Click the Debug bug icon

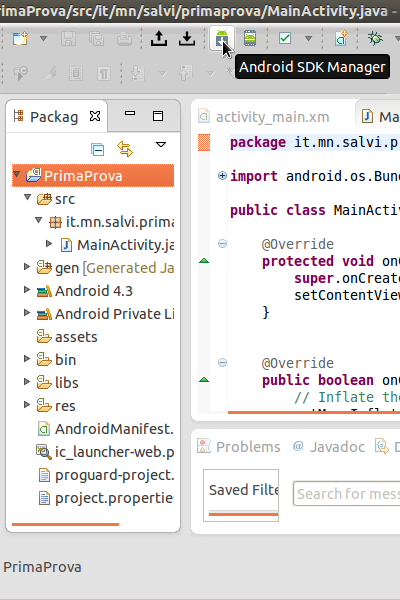375,38
